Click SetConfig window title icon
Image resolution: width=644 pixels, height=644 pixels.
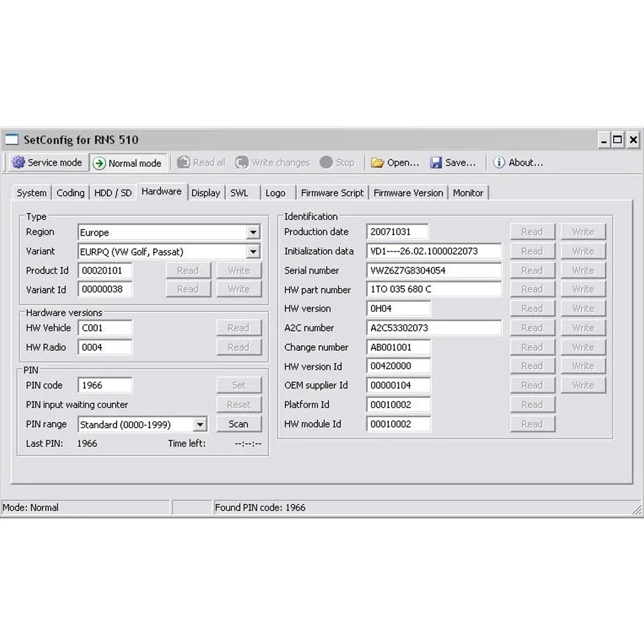click(x=12, y=140)
